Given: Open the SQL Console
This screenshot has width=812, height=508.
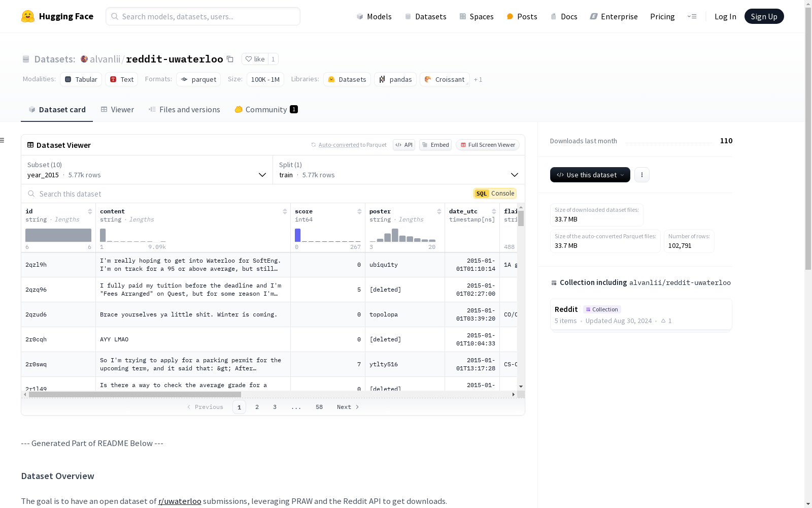Looking at the screenshot, I should 495,194.
